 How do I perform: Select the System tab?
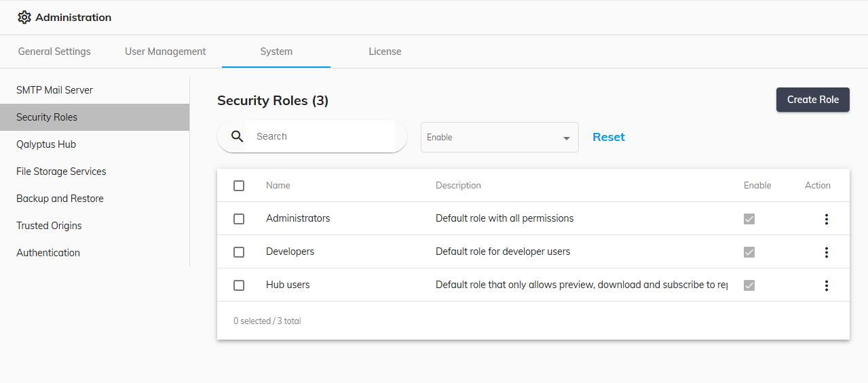(x=276, y=52)
